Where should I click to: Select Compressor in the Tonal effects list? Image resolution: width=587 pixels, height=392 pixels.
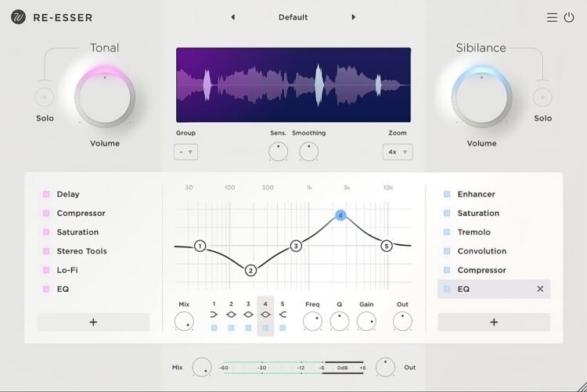[x=81, y=213]
